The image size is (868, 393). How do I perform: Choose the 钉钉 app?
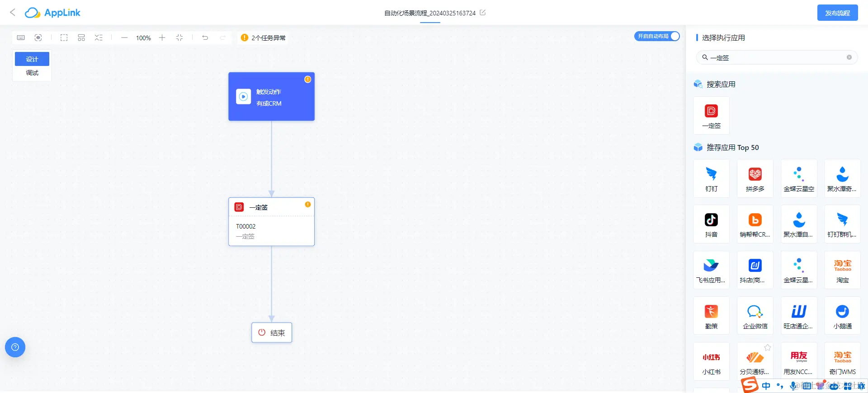(711, 178)
